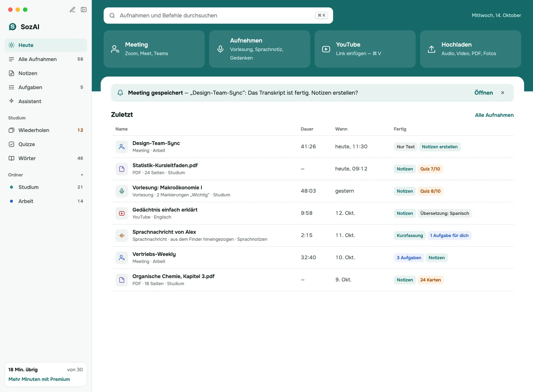Click the compose new note pencil icon
The image size is (533, 392).
click(x=72, y=10)
